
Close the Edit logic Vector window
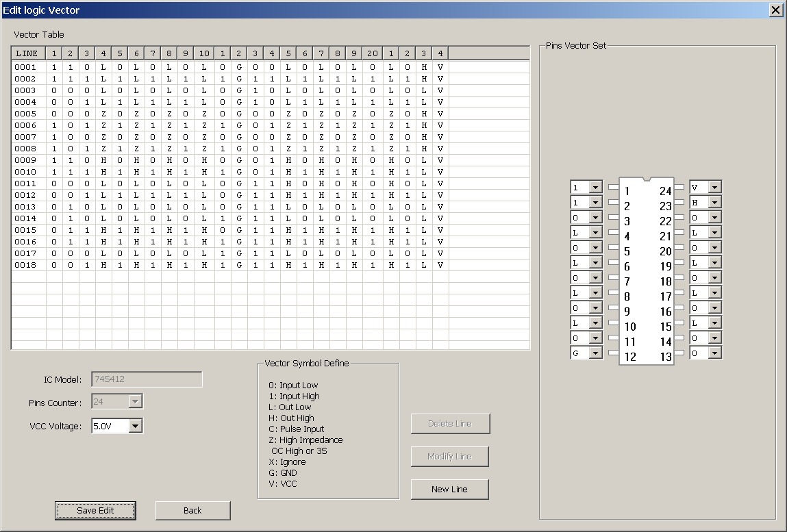click(x=775, y=10)
